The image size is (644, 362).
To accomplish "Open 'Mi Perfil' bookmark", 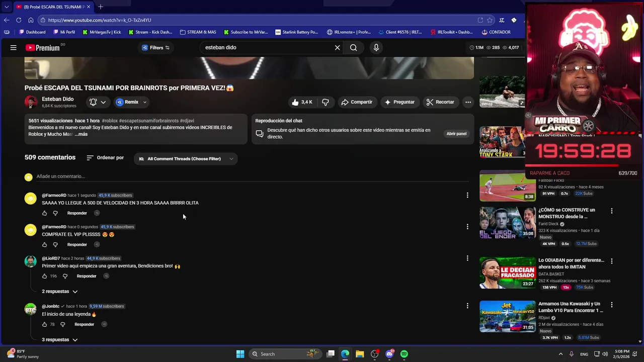I will (64, 32).
